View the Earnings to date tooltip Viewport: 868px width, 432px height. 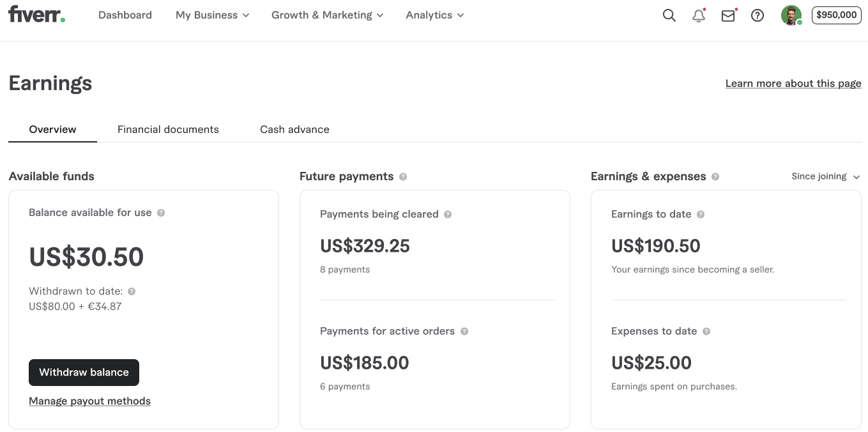701,214
